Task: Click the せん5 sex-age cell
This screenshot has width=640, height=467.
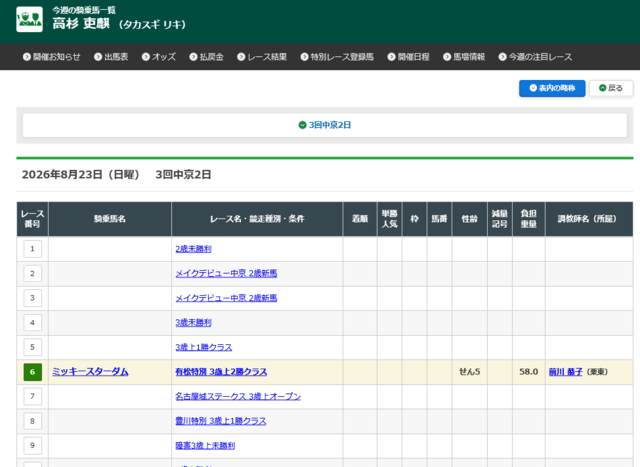Action: pos(469,372)
